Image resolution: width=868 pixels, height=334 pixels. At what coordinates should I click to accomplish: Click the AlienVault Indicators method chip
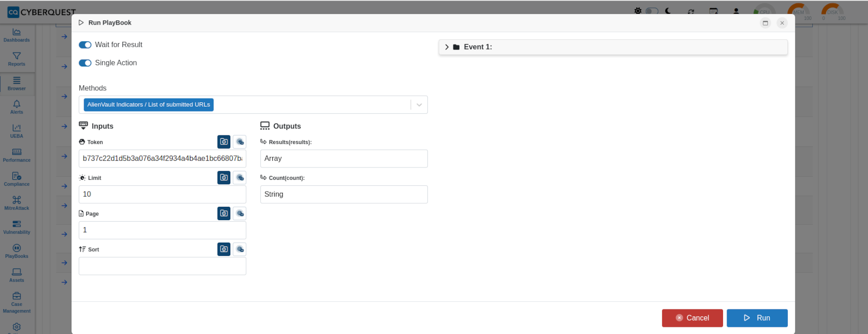click(x=149, y=105)
